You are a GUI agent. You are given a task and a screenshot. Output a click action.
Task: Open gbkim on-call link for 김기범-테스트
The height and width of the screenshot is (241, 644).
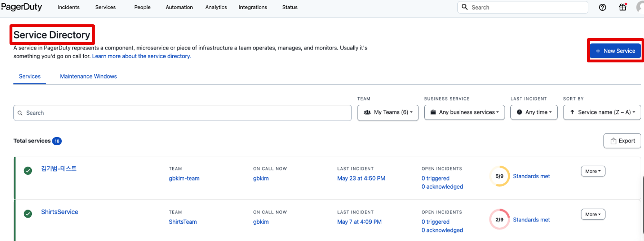click(x=261, y=178)
